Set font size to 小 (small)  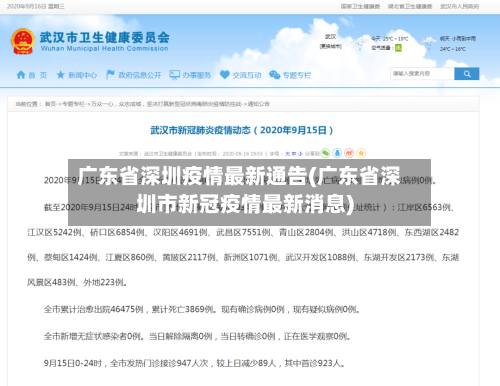click(x=300, y=154)
